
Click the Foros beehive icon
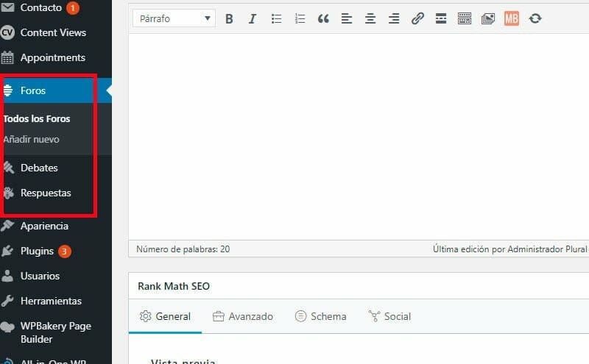[7, 90]
